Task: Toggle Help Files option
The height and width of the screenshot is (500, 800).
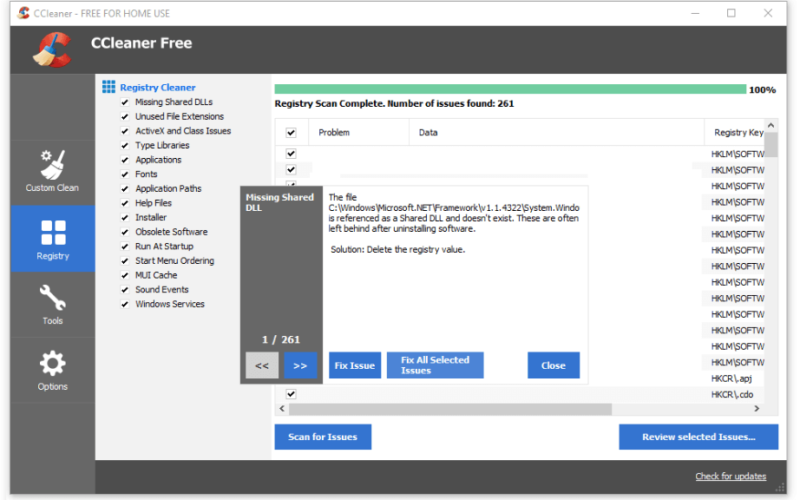Action: tap(124, 203)
